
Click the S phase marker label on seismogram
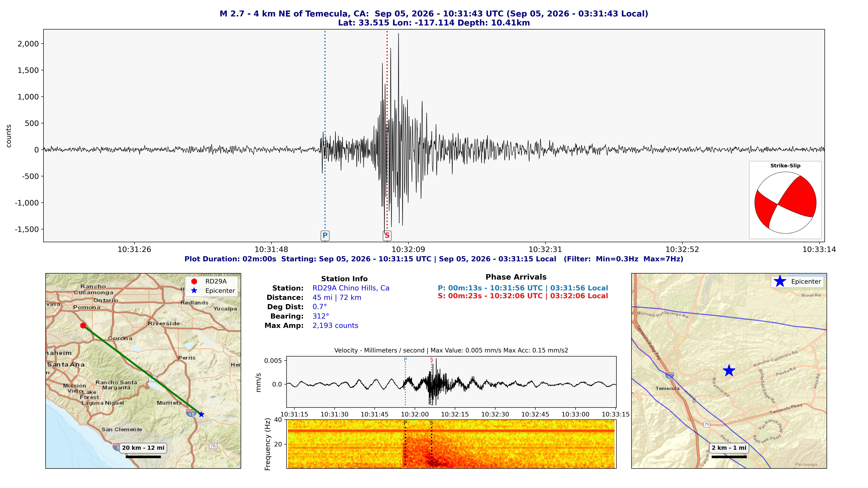click(387, 235)
